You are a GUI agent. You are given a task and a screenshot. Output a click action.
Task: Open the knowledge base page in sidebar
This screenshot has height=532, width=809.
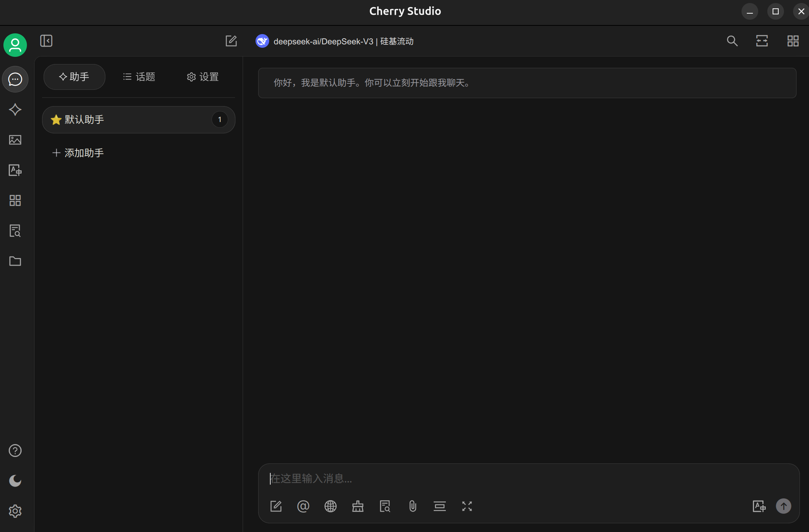pyautogui.click(x=15, y=231)
